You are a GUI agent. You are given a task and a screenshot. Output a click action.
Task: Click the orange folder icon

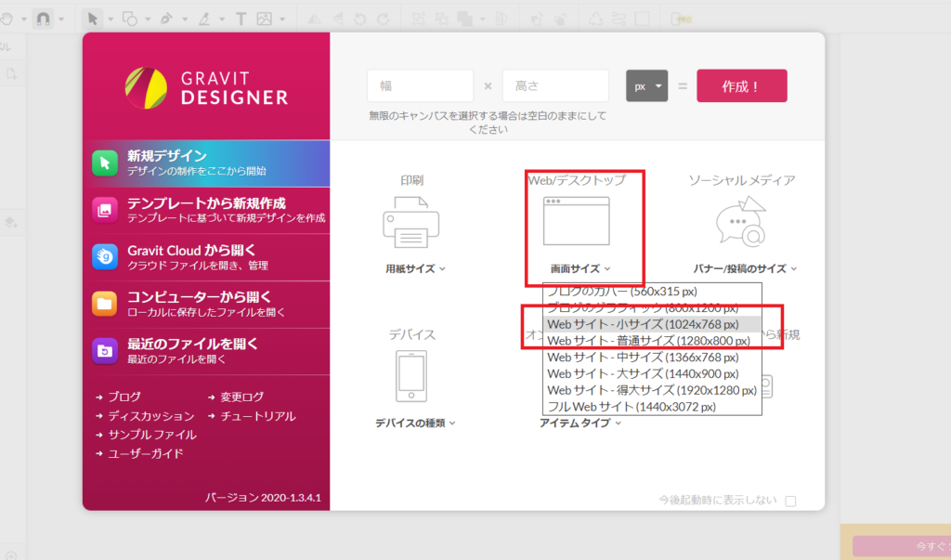coord(105,304)
